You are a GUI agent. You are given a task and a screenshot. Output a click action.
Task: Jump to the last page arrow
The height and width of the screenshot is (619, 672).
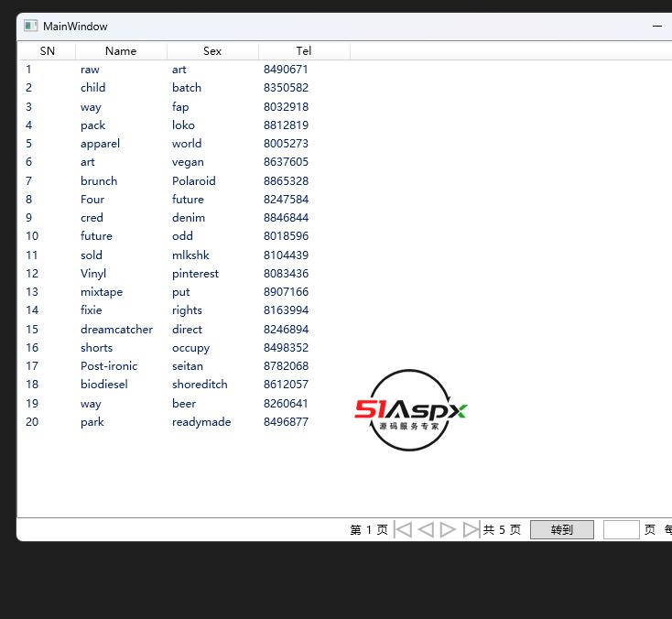(x=471, y=529)
